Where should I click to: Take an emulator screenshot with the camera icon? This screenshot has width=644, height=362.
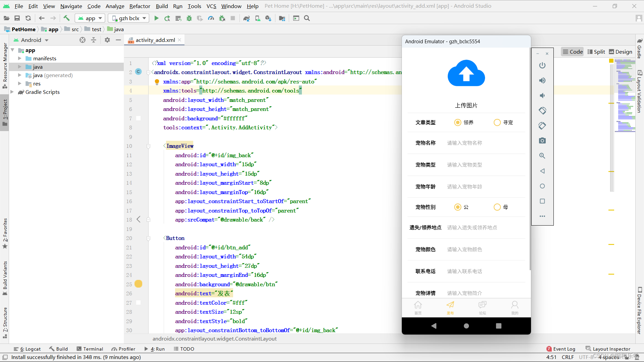point(542,141)
